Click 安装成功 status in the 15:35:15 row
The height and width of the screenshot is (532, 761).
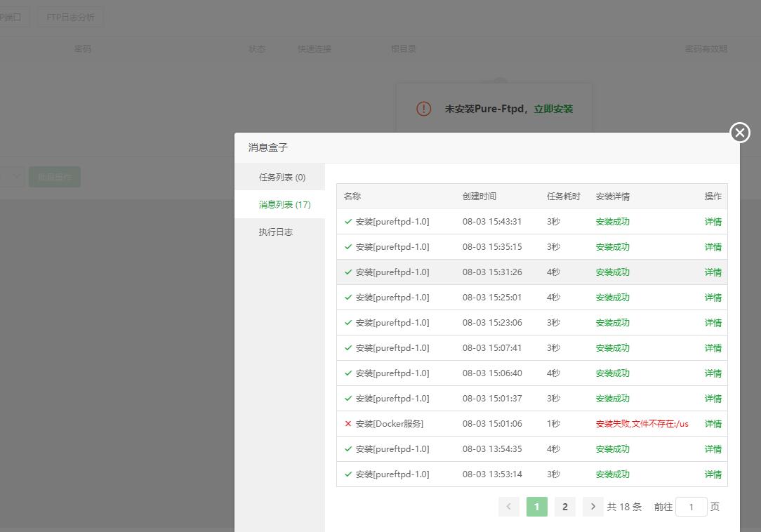[612, 247]
